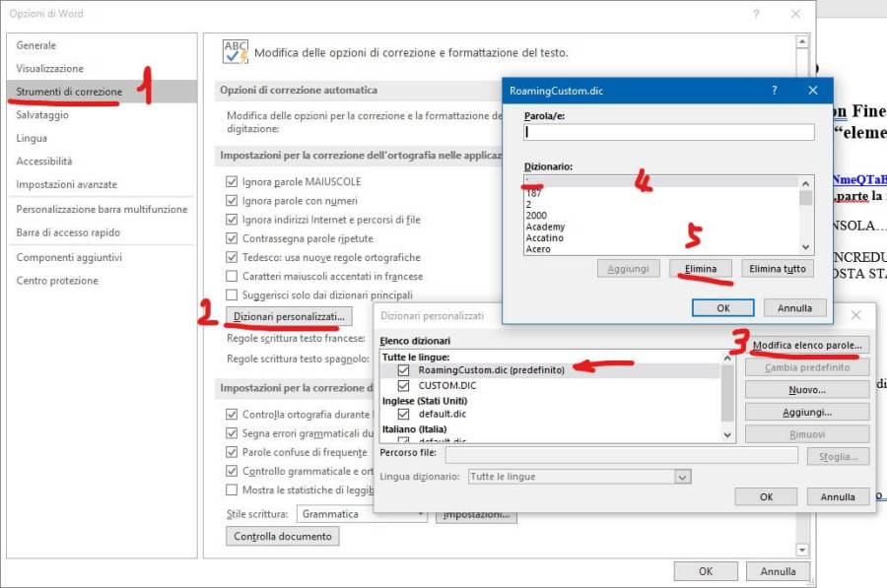Close the RoamingCustom.dic dialog with X
This screenshot has height=588, width=887.
[813, 91]
